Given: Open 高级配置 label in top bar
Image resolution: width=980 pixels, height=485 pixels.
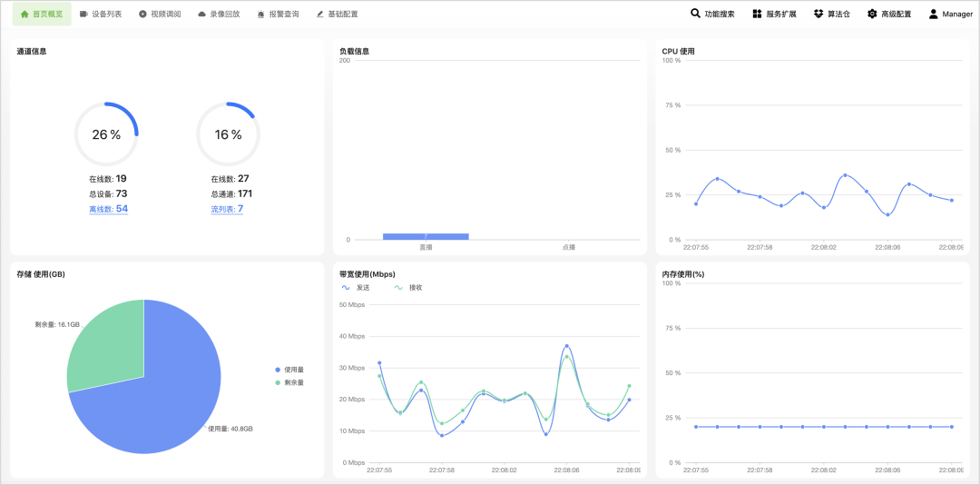Looking at the screenshot, I should point(897,14).
